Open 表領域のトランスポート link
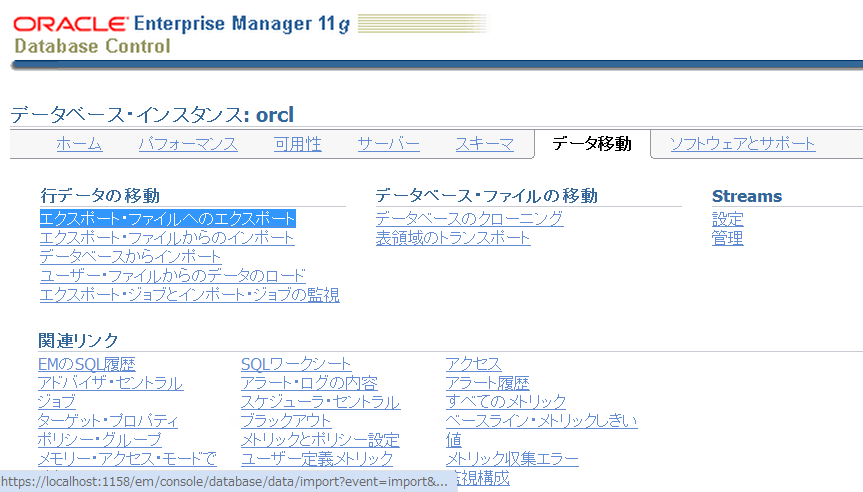This screenshot has width=863, height=492. (x=453, y=238)
